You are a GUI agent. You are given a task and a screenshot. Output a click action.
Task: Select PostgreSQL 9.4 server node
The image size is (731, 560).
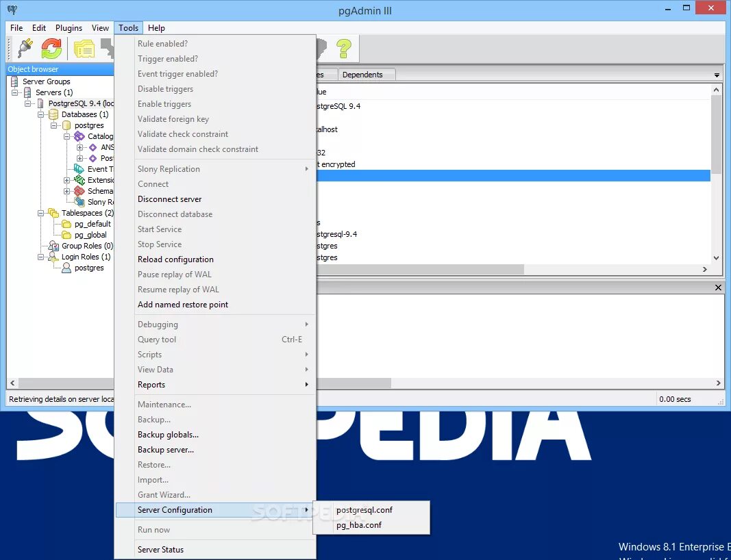[81, 103]
